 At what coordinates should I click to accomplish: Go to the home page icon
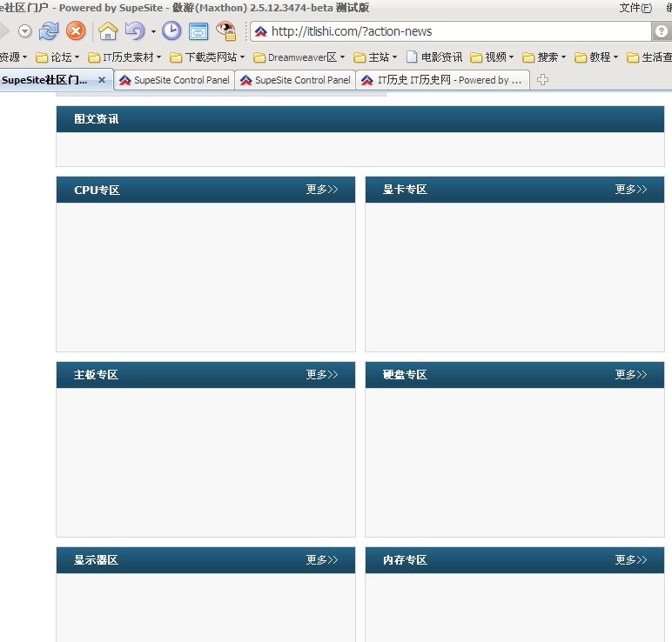pos(108,31)
